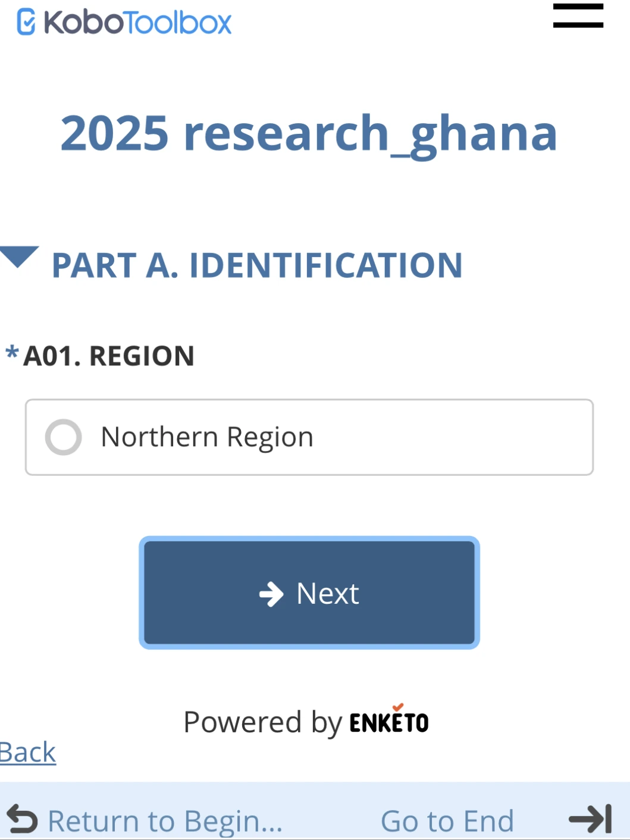Click the PART A. IDENTIFICATION heading
Screen dimensions: 630x840
click(257, 265)
